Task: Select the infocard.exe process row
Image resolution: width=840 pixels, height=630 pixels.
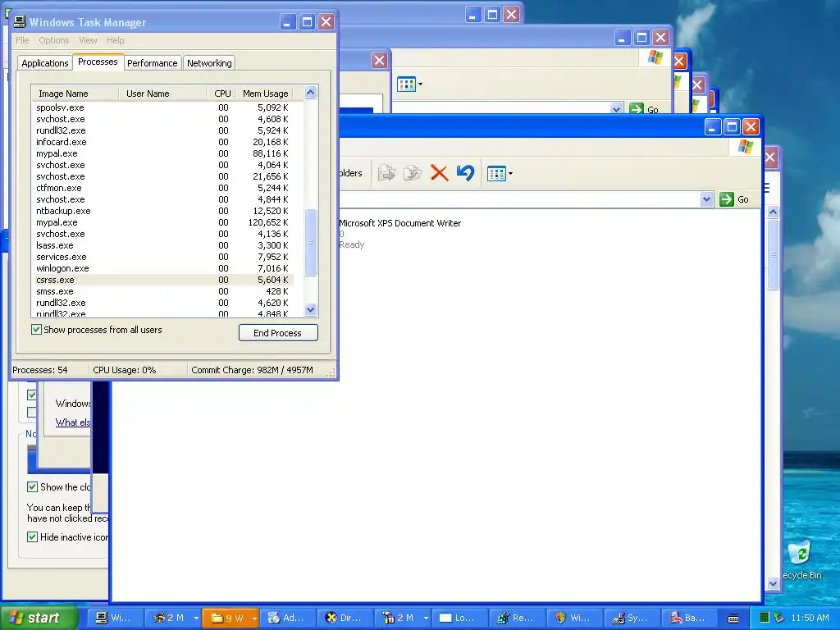Action: [163, 142]
